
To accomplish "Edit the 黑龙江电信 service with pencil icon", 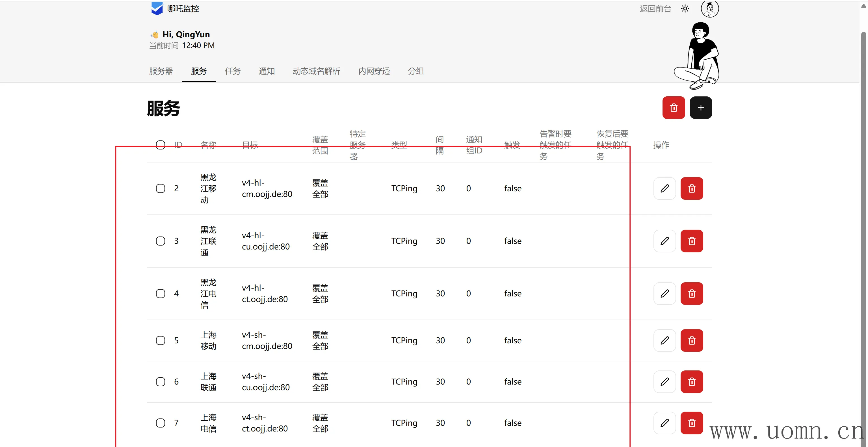I will [x=664, y=293].
